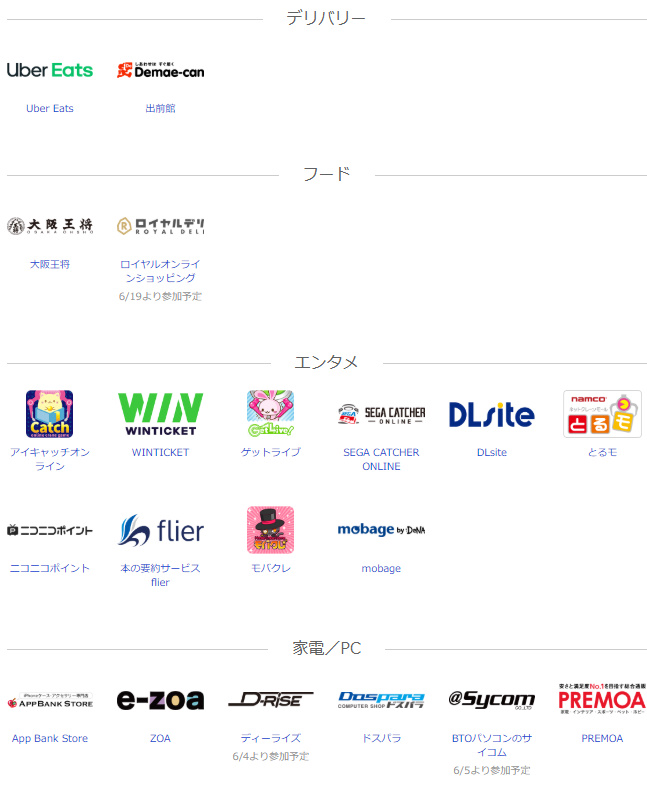This screenshot has width=647, height=787.
Task: Click the 6/4より参加予定 note
Action: coord(271,756)
